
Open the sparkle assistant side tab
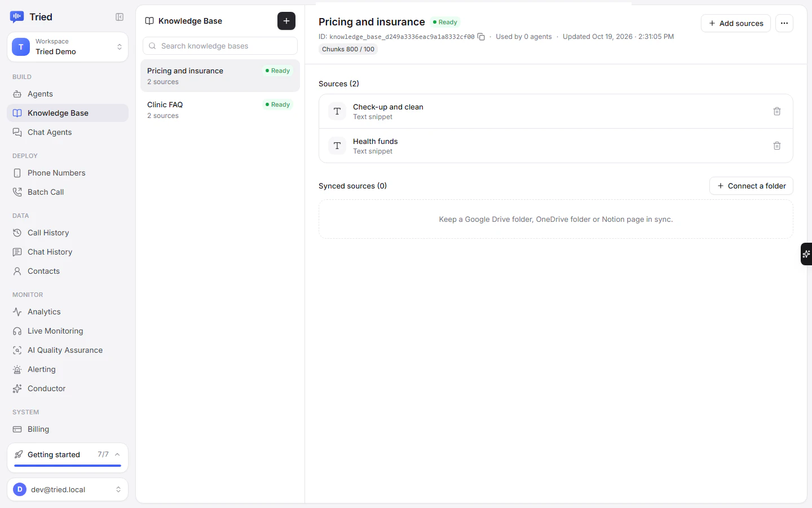[806, 254]
